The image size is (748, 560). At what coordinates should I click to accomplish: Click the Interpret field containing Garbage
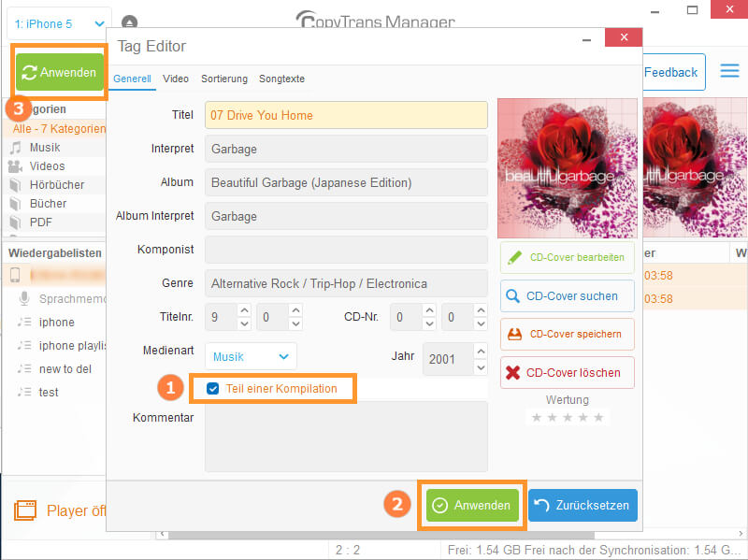click(346, 149)
